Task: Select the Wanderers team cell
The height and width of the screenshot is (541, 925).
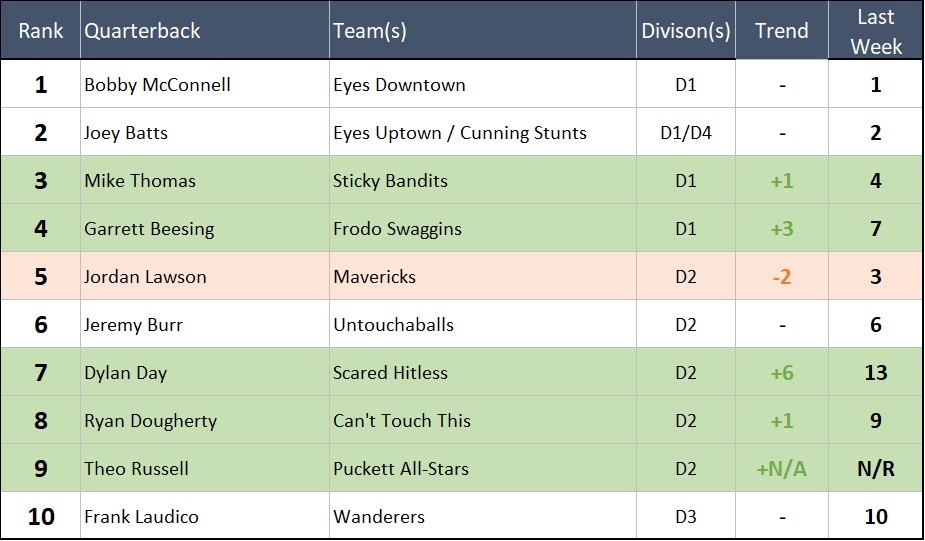Action: tap(378, 517)
